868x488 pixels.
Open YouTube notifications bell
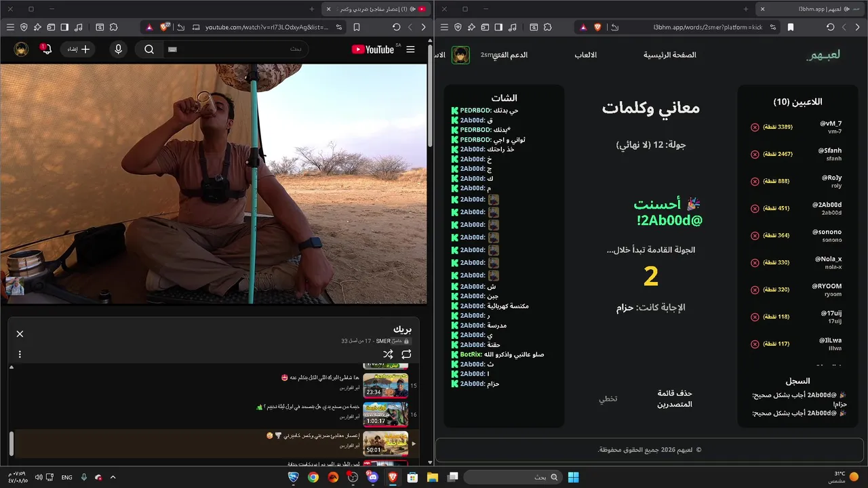tap(46, 49)
